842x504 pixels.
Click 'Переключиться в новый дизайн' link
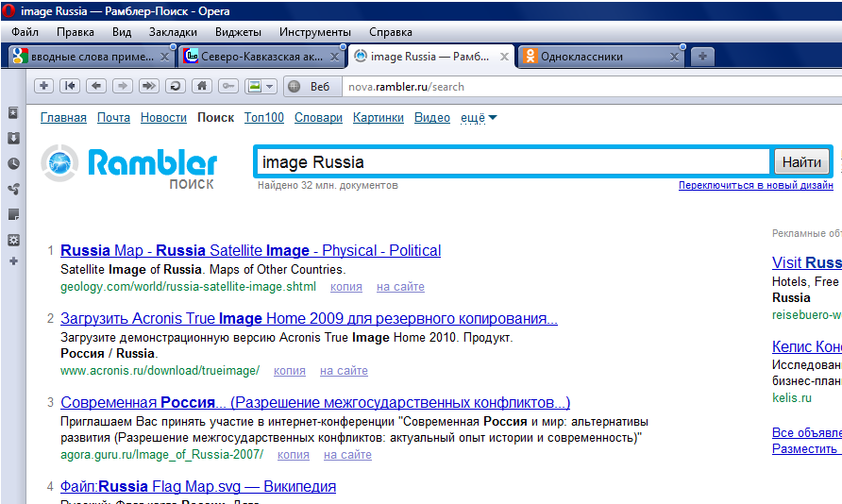tap(755, 185)
